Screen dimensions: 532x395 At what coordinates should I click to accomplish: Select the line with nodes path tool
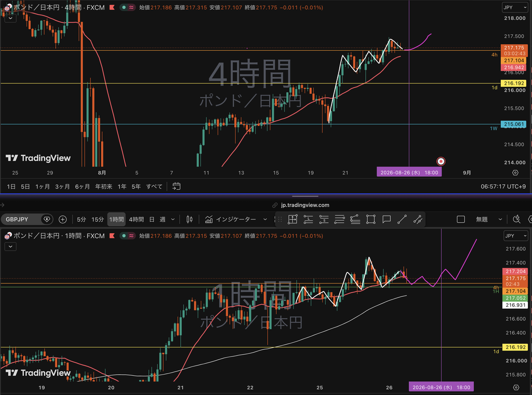coord(418,220)
